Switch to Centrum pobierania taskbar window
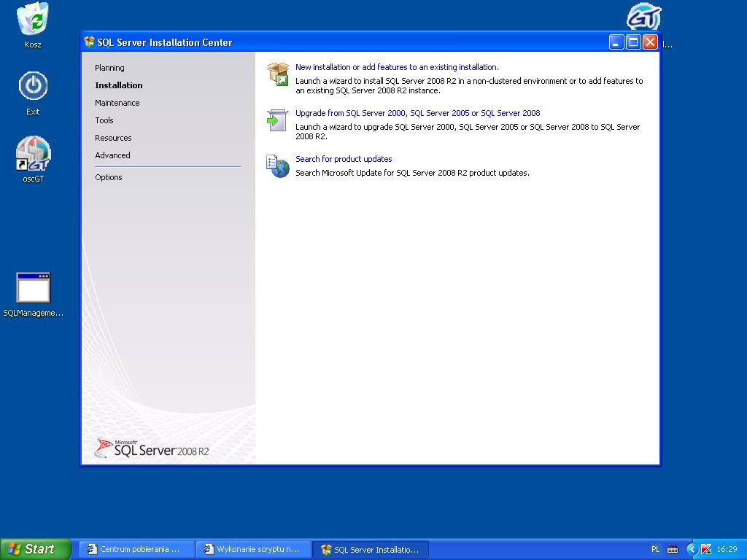Viewport: 747px width, 560px height. (x=136, y=550)
